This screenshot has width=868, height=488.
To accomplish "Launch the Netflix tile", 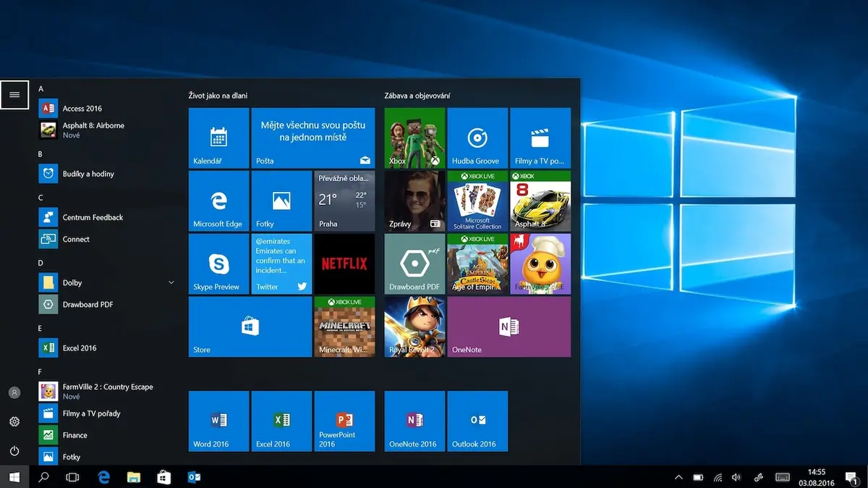I will point(344,264).
